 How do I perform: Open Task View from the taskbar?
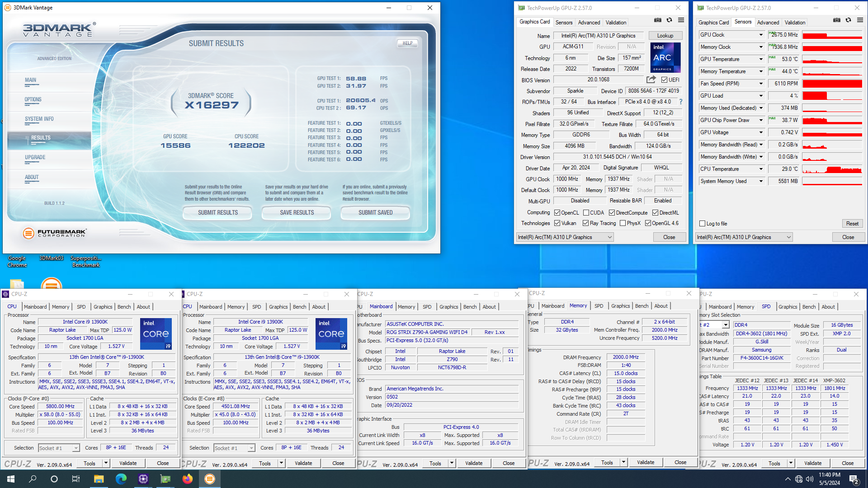(76, 479)
